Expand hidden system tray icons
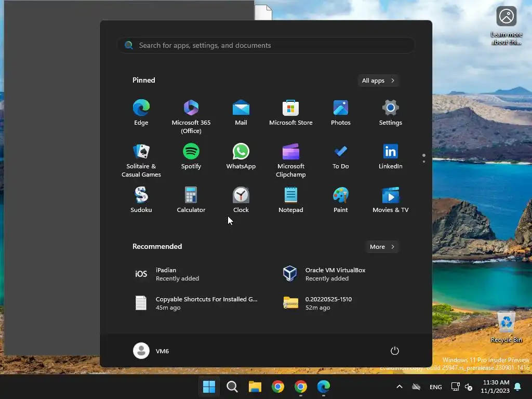 pos(400,387)
